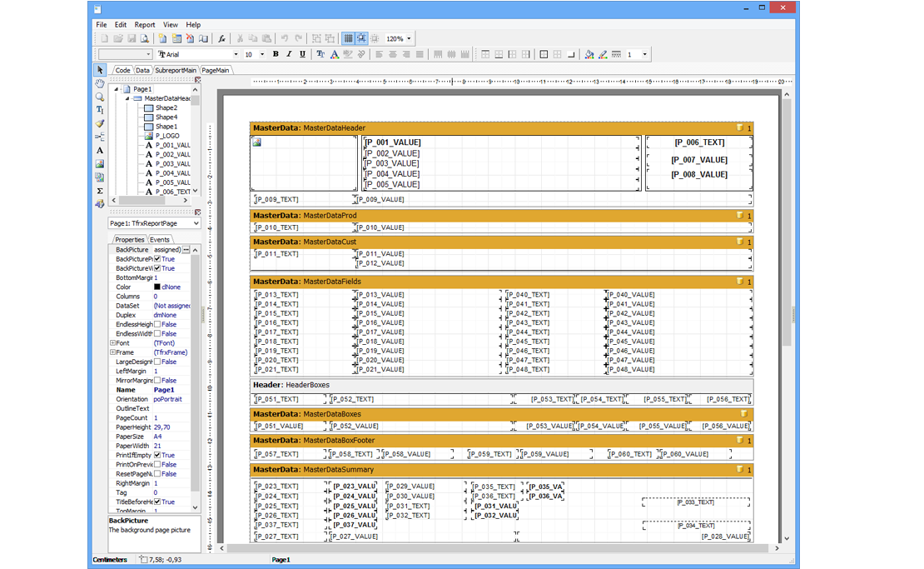Select the Hand tool in left toolbar
This screenshot has height=569, width=924.
100,83
